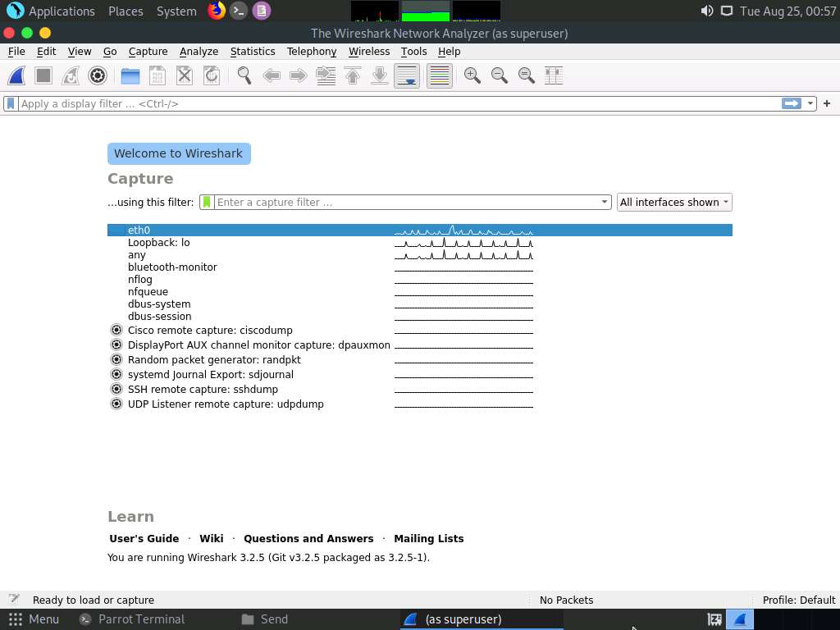This screenshot has height=630, width=840.
Task: Open the Capture menu
Action: (148, 52)
